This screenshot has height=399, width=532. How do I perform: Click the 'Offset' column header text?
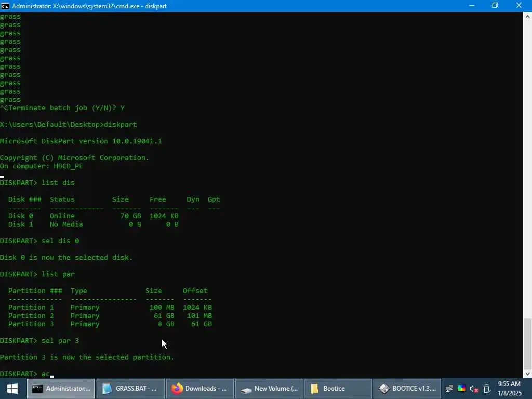tap(195, 291)
